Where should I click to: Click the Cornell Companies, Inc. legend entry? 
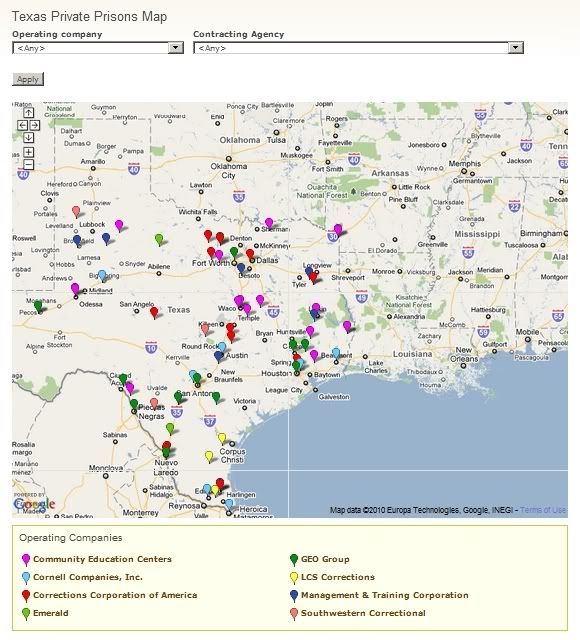tap(88, 577)
